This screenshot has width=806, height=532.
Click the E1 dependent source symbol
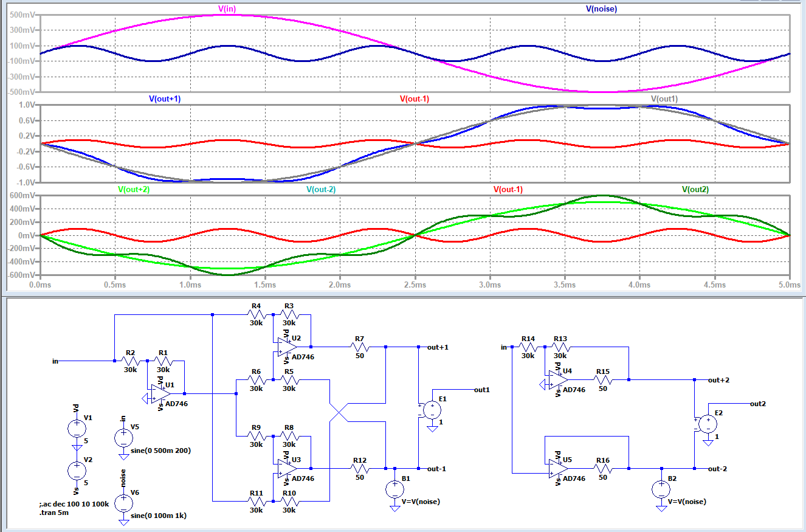432,409
